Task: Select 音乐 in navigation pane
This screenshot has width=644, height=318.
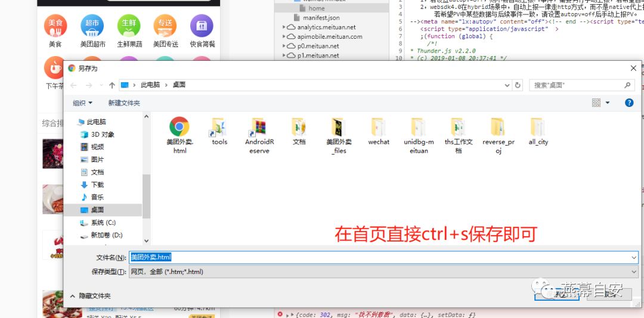Action: point(92,197)
